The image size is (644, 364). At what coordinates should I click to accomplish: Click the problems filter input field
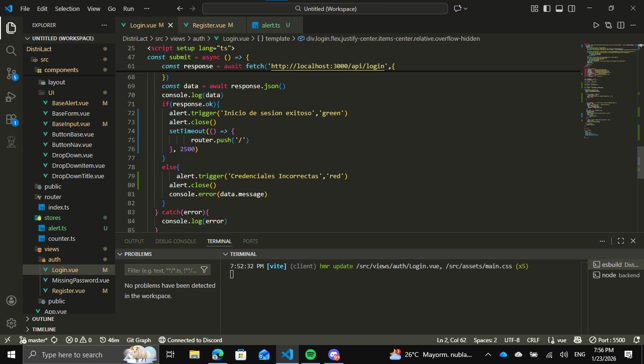pos(162,270)
